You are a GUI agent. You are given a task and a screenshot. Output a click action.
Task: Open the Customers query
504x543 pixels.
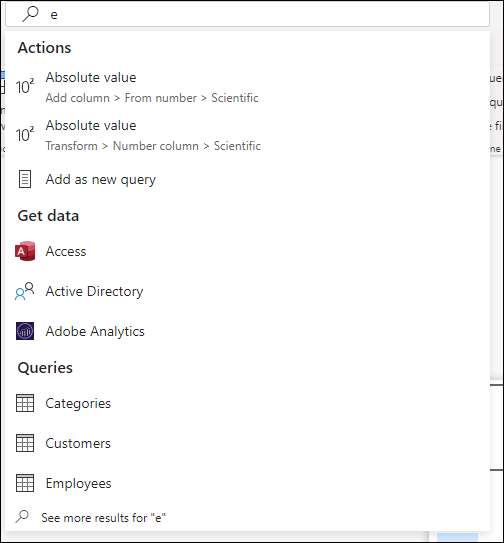tap(247, 443)
